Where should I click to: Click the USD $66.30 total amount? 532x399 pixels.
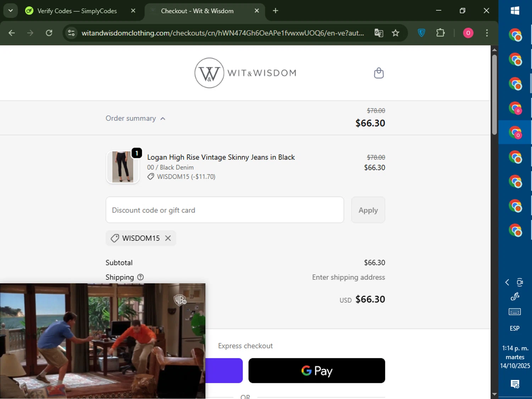(x=362, y=299)
